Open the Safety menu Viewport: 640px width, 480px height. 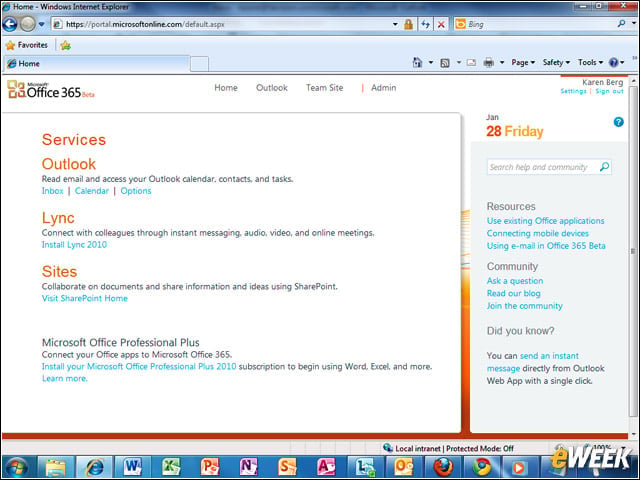(556, 62)
